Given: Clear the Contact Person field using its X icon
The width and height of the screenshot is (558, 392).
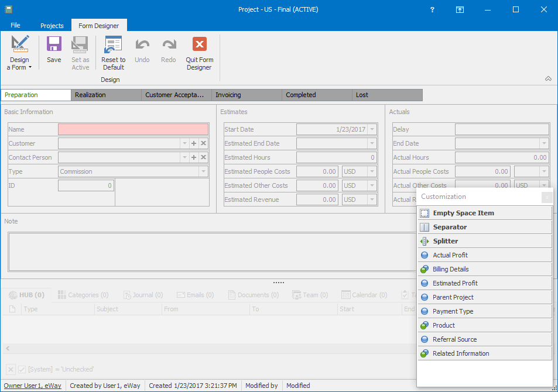Looking at the screenshot, I should (x=203, y=157).
